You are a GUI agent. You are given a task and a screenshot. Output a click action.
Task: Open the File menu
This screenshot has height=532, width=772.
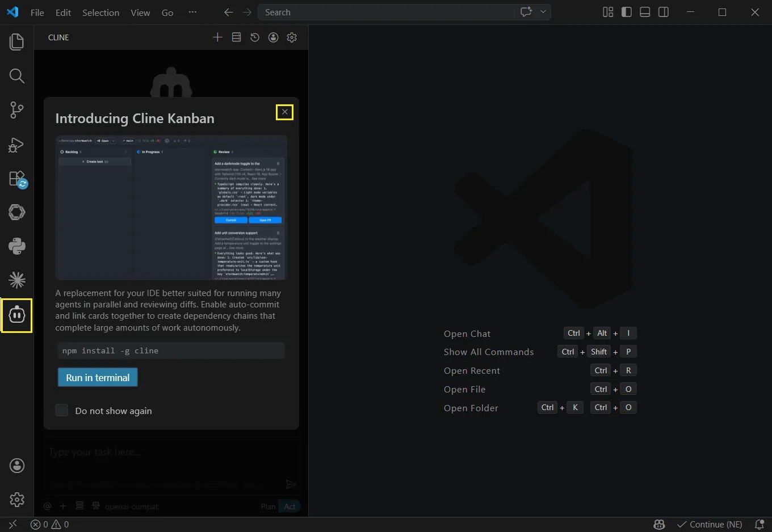click(x=37, y=12)
